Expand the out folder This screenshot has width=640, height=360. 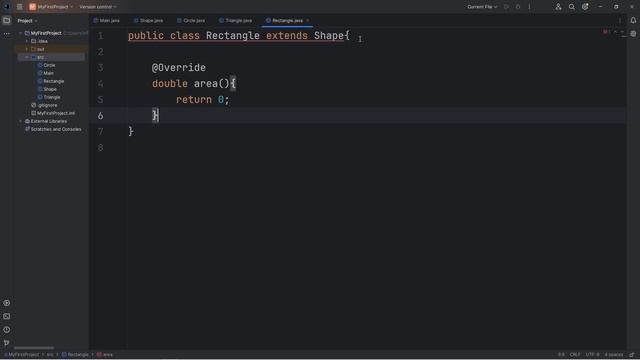coord(27,49)
